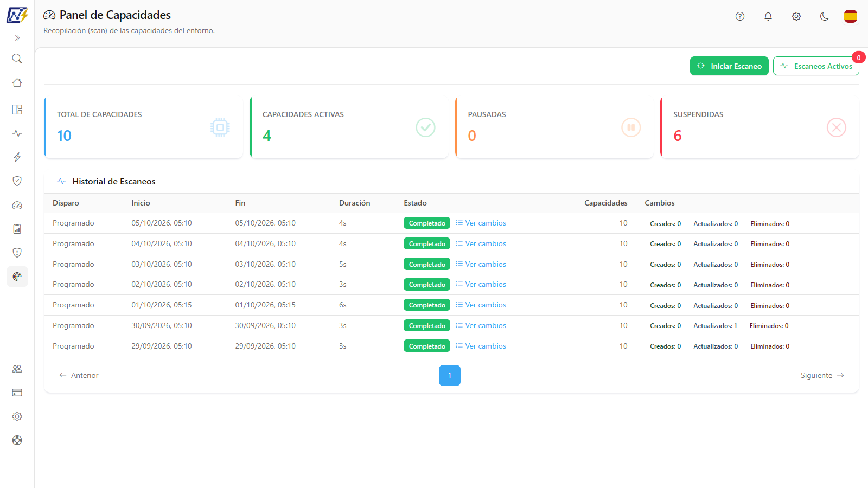Select the Pausadas card
Viewport: 868px width, 488px height.
(554, 127)
